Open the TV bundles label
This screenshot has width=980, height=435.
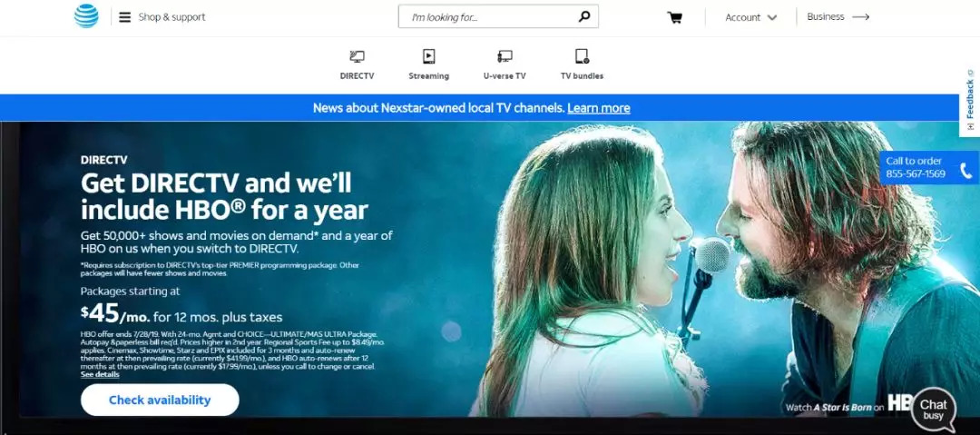[x=582, y=75]
